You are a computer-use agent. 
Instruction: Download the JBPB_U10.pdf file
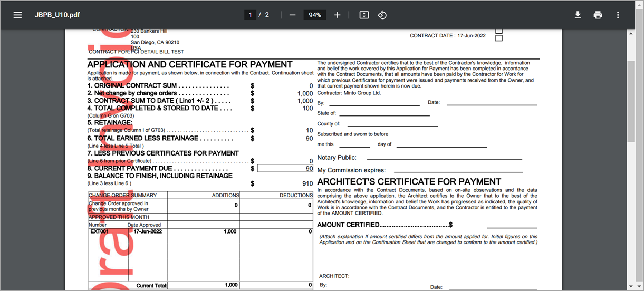tap(578, 15)
